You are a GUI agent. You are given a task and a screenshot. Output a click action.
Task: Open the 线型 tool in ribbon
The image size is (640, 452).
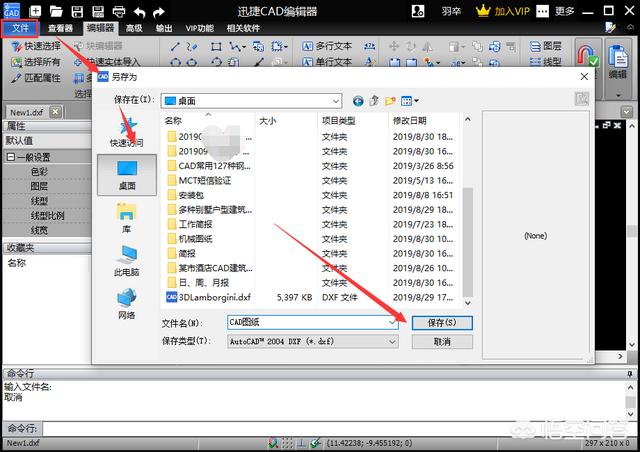coord(546,62)
